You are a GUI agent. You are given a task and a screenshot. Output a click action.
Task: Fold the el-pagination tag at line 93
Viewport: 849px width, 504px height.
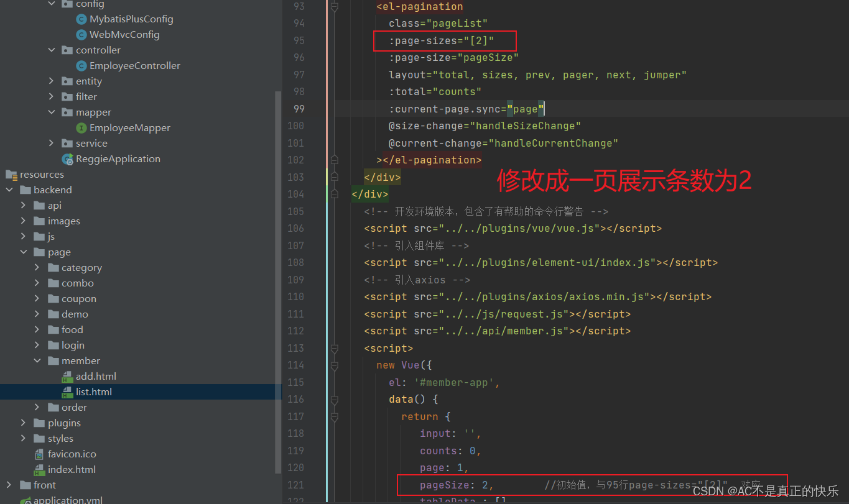(335, 7)
